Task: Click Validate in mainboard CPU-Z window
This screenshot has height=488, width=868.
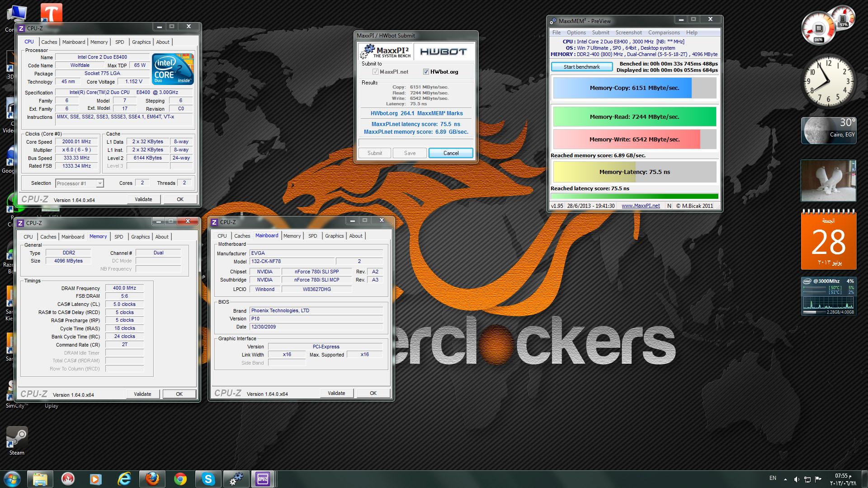Action: pyautogui.click(x=336, y=393)
